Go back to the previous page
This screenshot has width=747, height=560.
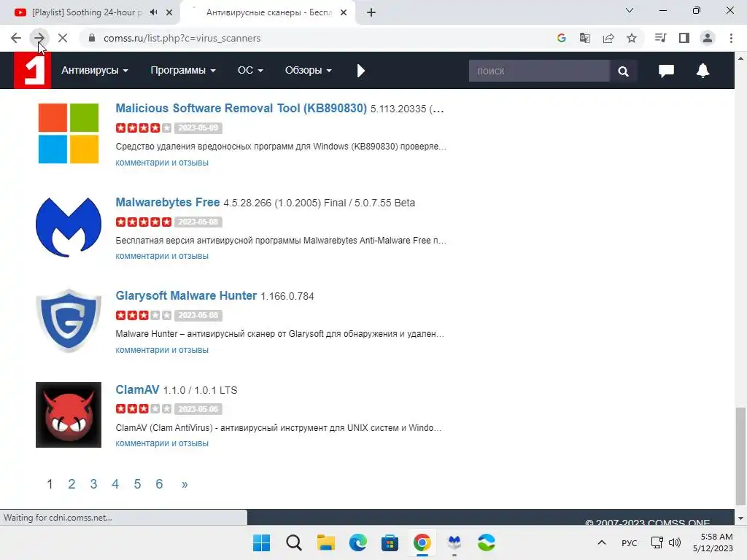tap(16, 38)
